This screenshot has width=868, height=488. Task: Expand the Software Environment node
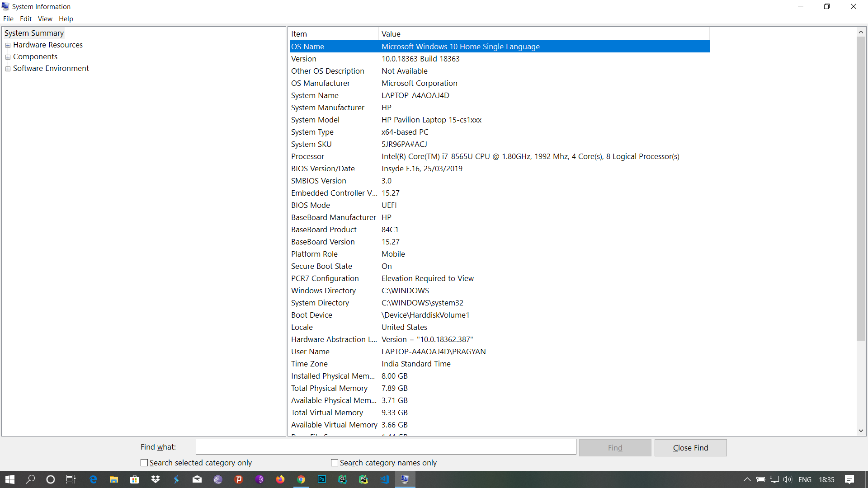click(x=8, y=69)
